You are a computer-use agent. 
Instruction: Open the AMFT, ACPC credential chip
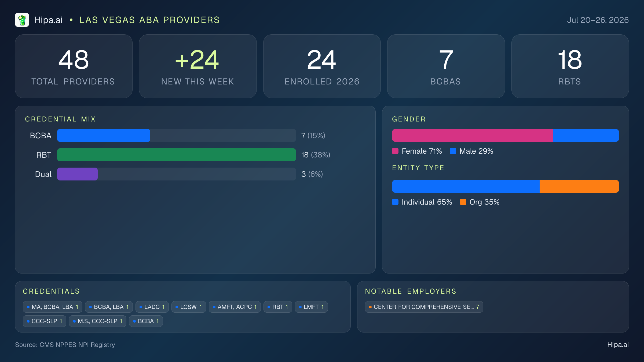235,307
